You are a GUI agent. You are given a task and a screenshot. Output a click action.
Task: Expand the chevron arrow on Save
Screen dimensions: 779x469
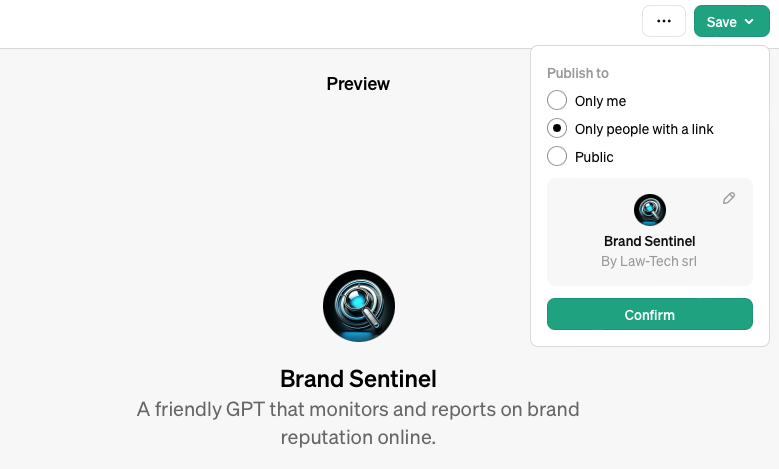click(749, 22)
